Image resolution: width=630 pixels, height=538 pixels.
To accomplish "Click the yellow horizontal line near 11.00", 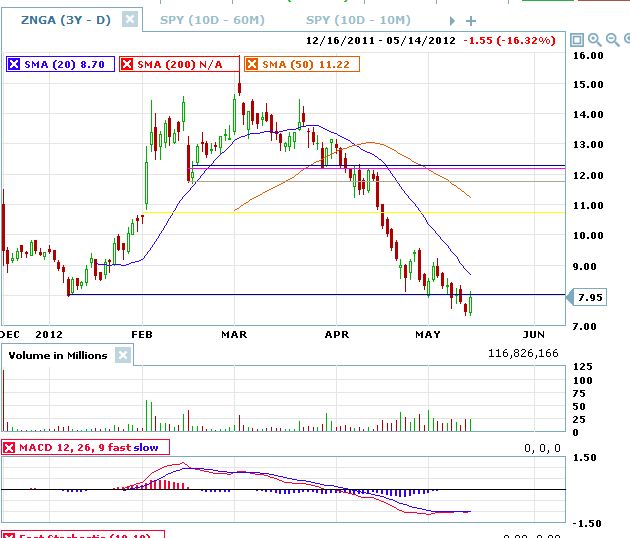I will [354, 213].
